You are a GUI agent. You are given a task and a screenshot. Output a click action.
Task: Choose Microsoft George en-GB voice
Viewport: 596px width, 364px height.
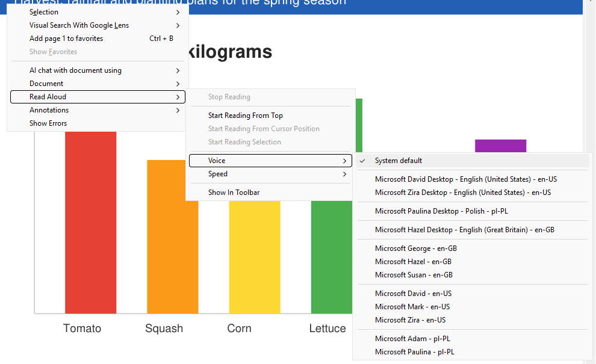[473, 248]
